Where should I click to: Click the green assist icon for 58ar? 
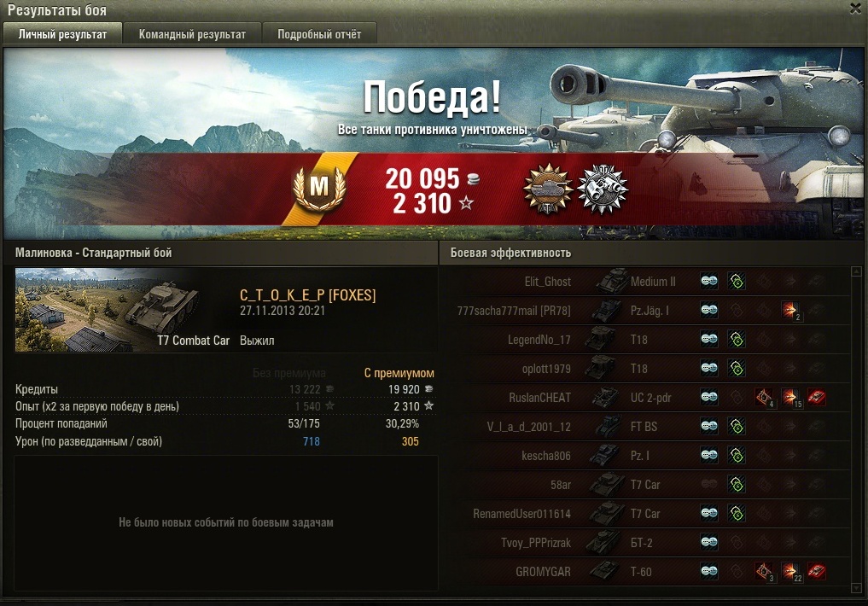[x=737, y=484]
